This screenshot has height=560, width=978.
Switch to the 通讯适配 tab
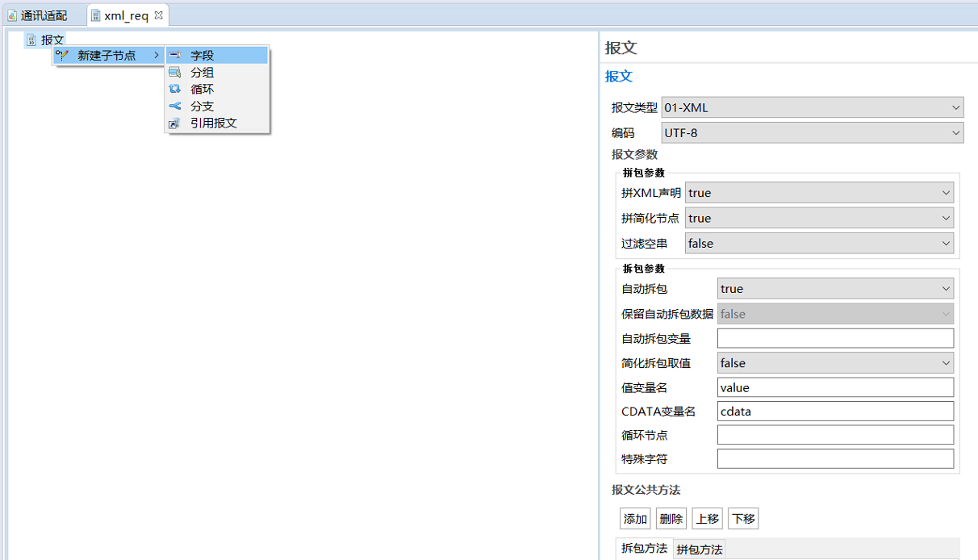click(44, 16)
